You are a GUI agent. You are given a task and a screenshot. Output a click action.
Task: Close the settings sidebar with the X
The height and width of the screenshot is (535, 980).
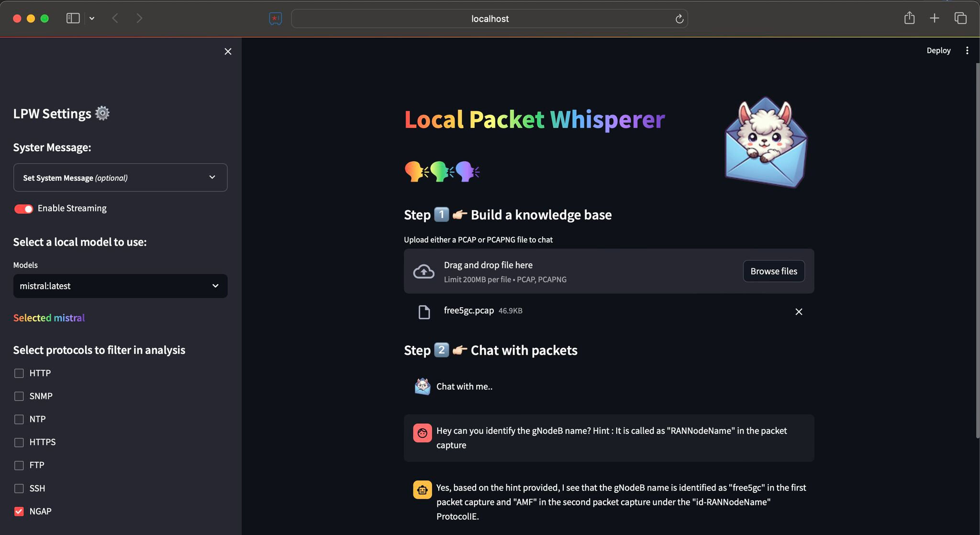coord(228,51)
